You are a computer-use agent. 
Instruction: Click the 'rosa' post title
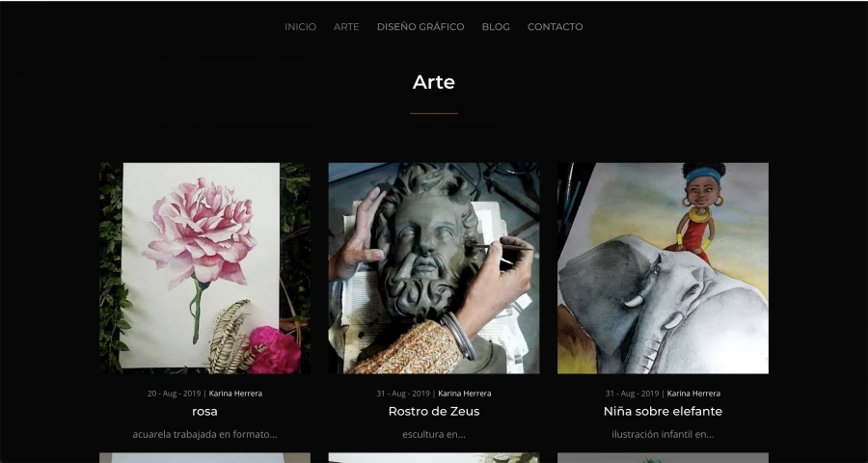pyautogui.click(x=204, y=412)
